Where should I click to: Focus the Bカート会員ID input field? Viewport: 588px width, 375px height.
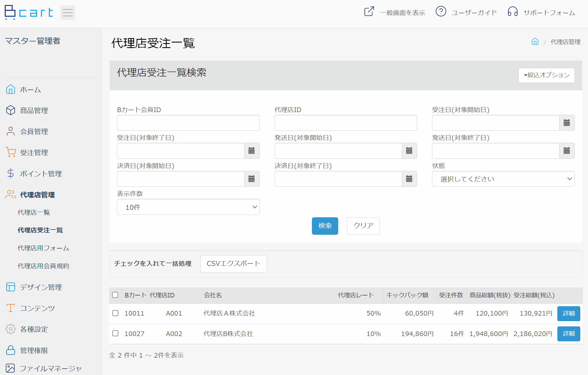coord(188,123)
